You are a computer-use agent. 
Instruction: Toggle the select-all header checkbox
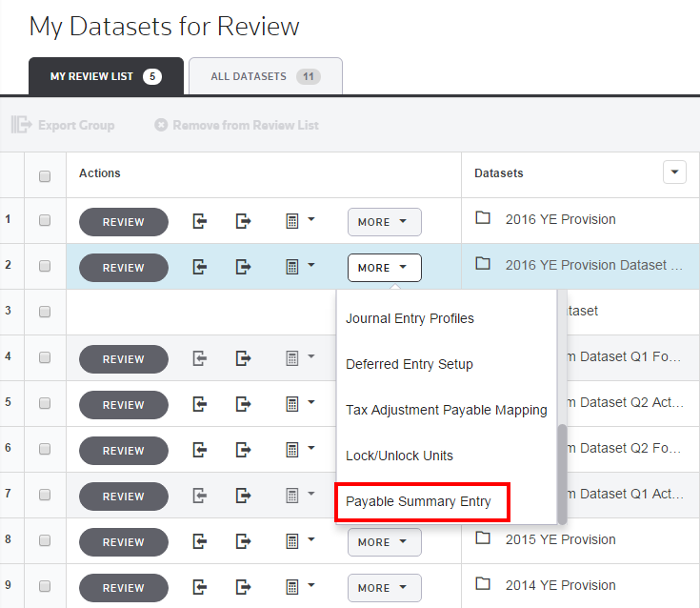(45, 175)
